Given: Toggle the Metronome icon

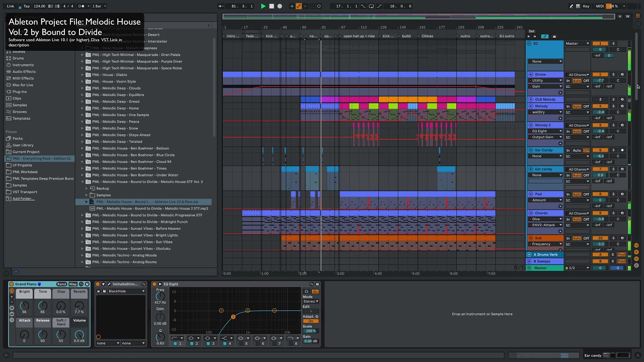Looking at the screenshot, I should pos(82,6).
